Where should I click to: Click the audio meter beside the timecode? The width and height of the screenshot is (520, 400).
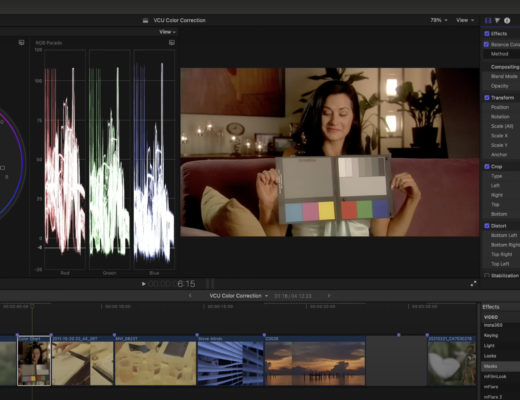pos(210,284)
